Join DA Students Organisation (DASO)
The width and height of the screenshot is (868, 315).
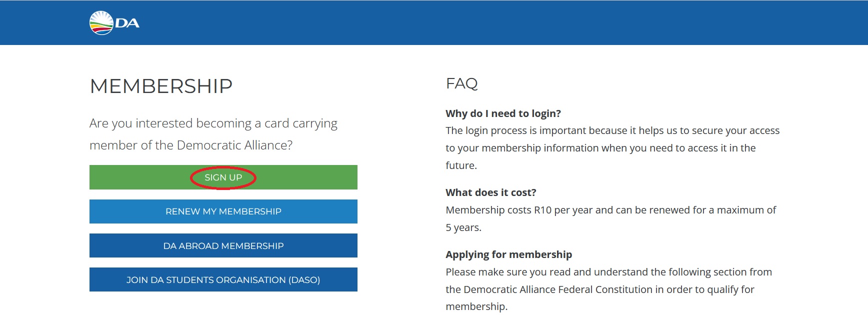pos(223,280)
